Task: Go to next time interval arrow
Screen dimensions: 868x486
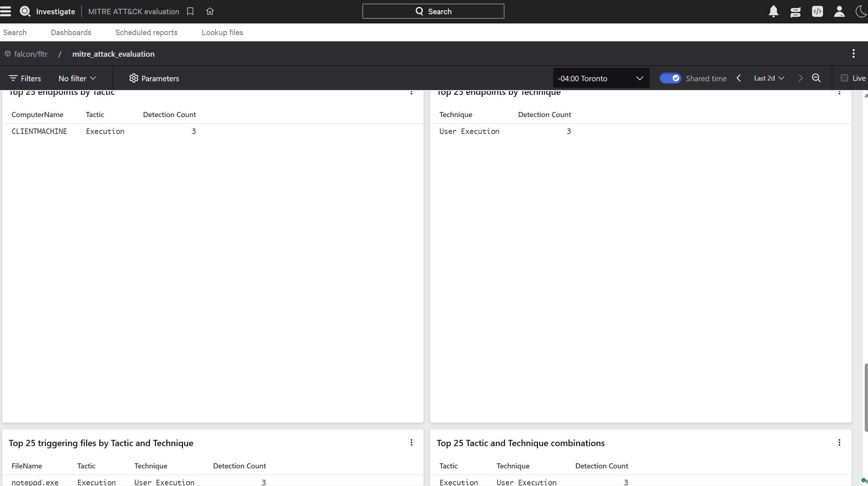Action: click(801, 78)
